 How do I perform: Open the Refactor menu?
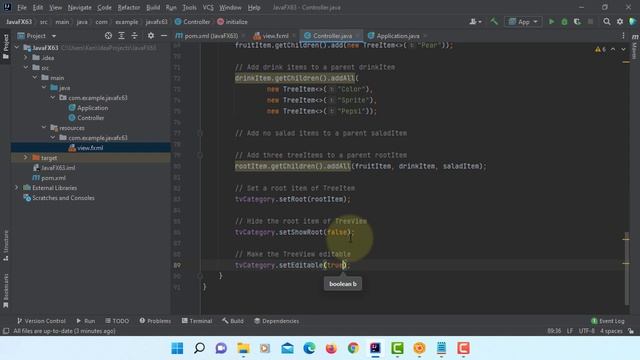[x=129, y=7]
